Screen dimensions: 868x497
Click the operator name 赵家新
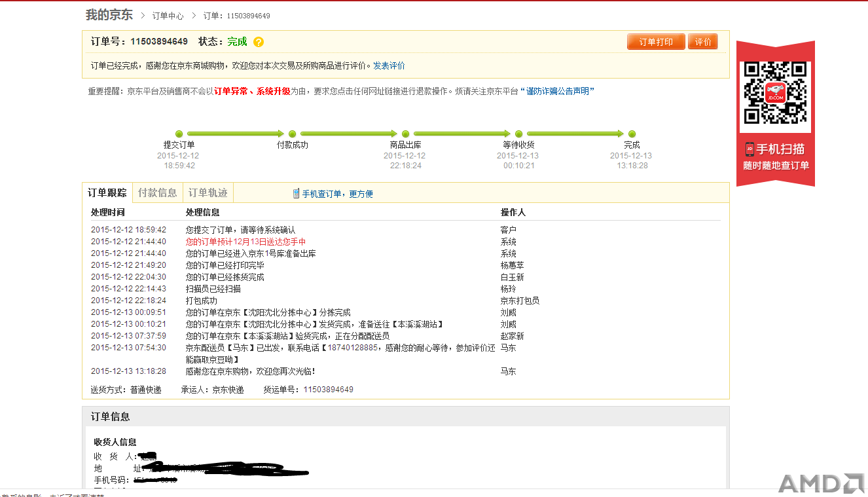512,336
